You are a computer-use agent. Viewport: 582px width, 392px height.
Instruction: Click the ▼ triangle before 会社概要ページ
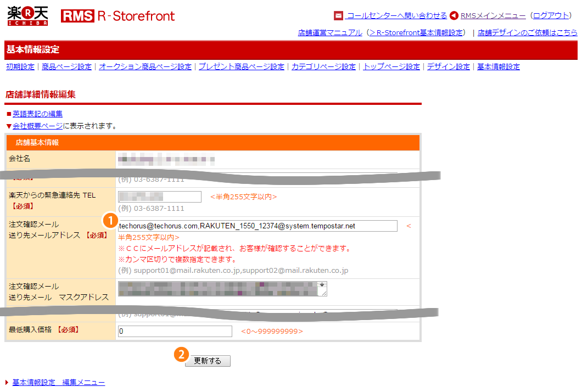pyautogui.click(x=8, y=125)
